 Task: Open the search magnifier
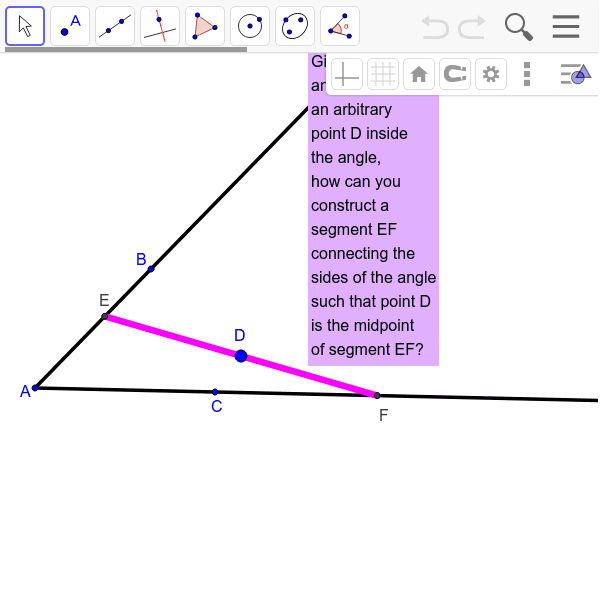pos(519,27)
